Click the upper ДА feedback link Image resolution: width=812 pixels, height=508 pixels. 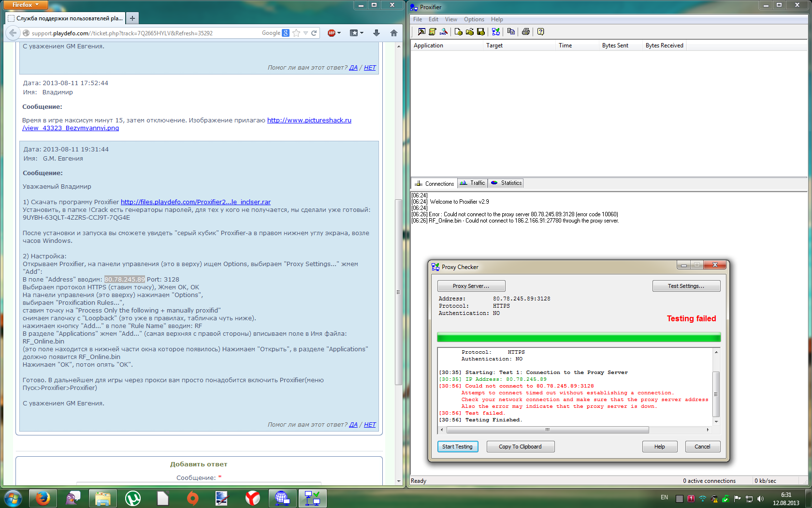point(353,67)
